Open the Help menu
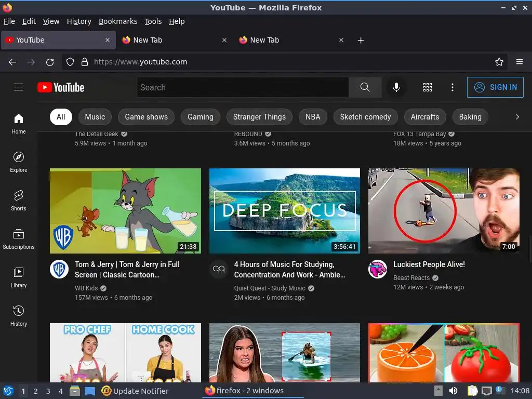This screenshot has width=532, height=399. 177,21
